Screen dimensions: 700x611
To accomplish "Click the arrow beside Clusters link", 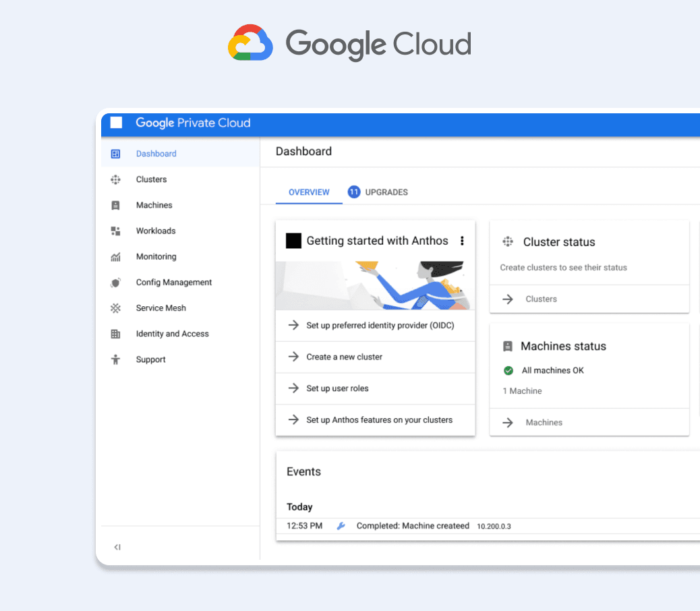I will point(508,299).
